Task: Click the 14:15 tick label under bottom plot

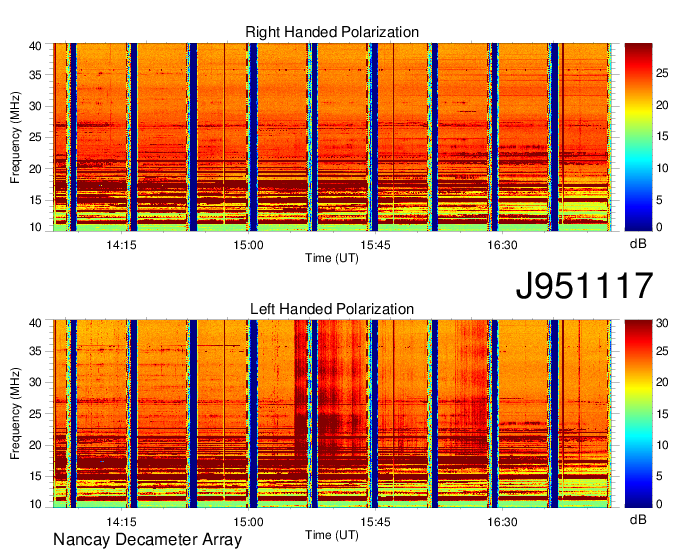Action: pos(121,522)
